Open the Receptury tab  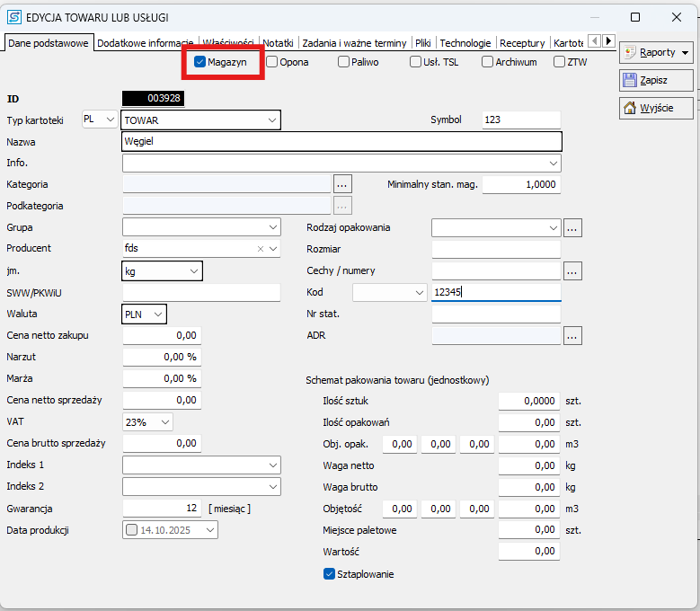pos(522,42)
